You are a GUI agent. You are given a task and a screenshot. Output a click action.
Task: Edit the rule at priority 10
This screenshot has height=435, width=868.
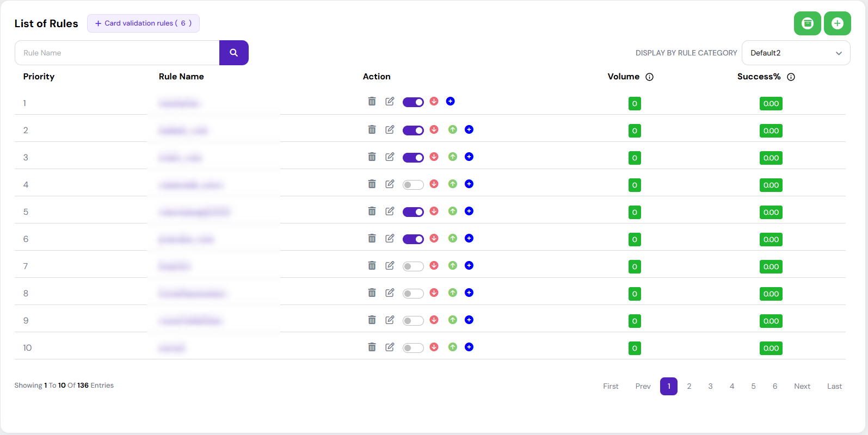tap(390, 347)
